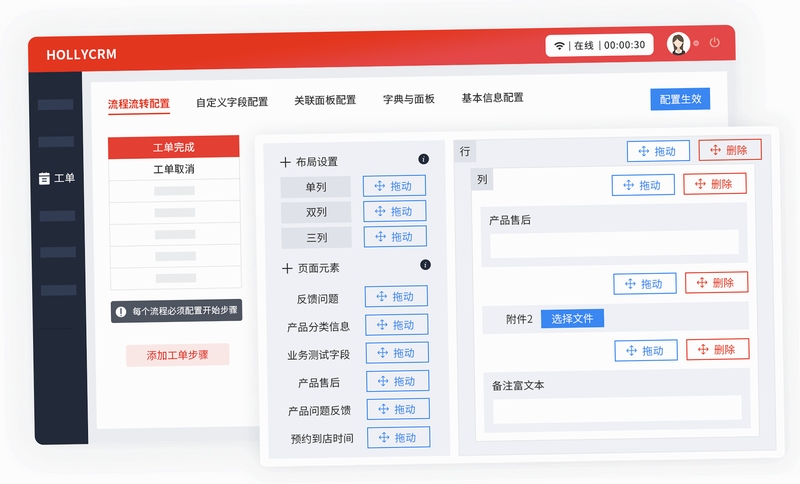
Task: Click the HOLLYCRM logo
Action: pos(82,55)
